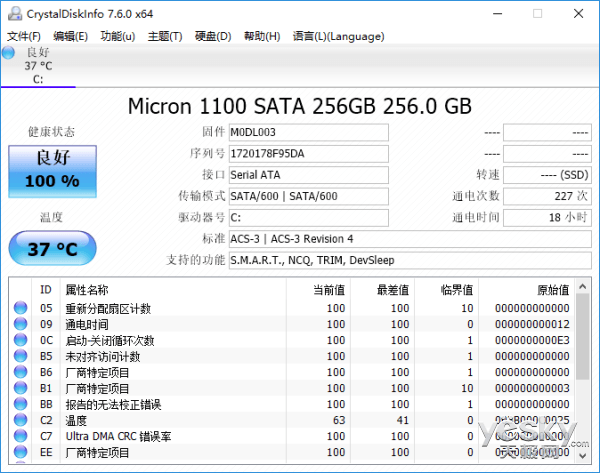Open the 功能(u) menu

coord(117,36)
